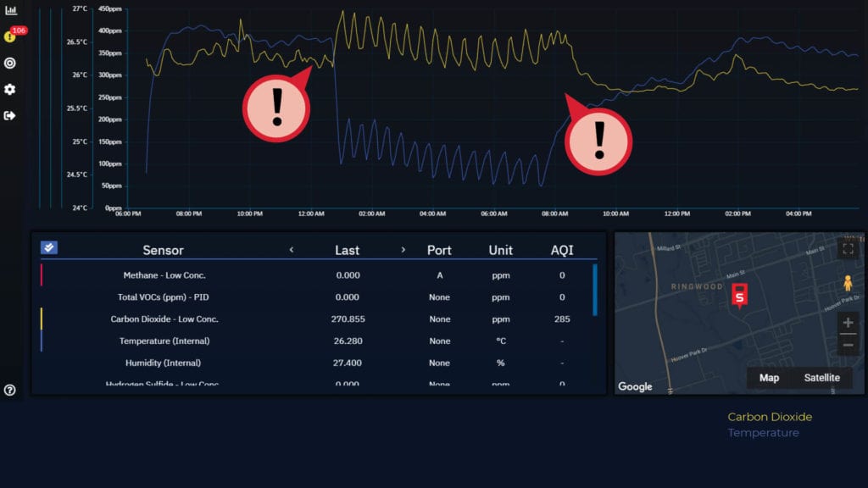This screenshot has width=868, height=488.
Task: Click the left arrow beside Last column
Action: (x=292, y=250)
